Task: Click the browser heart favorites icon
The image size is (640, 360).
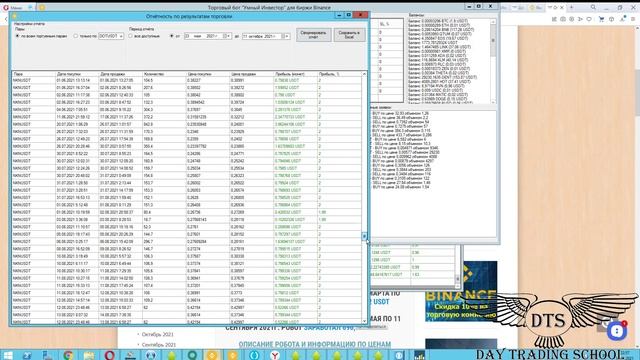Action: 589,19
